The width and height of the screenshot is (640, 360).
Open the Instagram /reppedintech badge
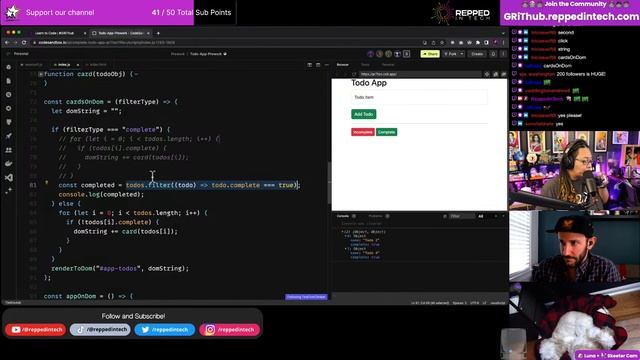[229, 329]
